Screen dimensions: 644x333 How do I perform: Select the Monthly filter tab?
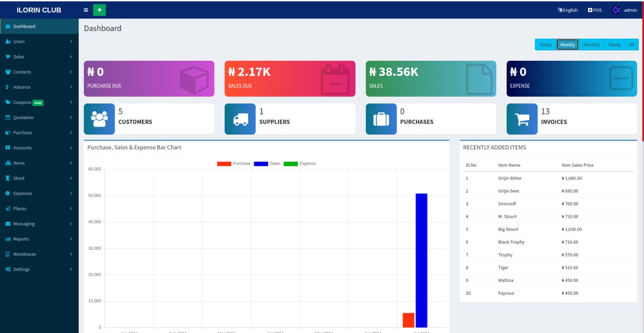pos(591,45)
